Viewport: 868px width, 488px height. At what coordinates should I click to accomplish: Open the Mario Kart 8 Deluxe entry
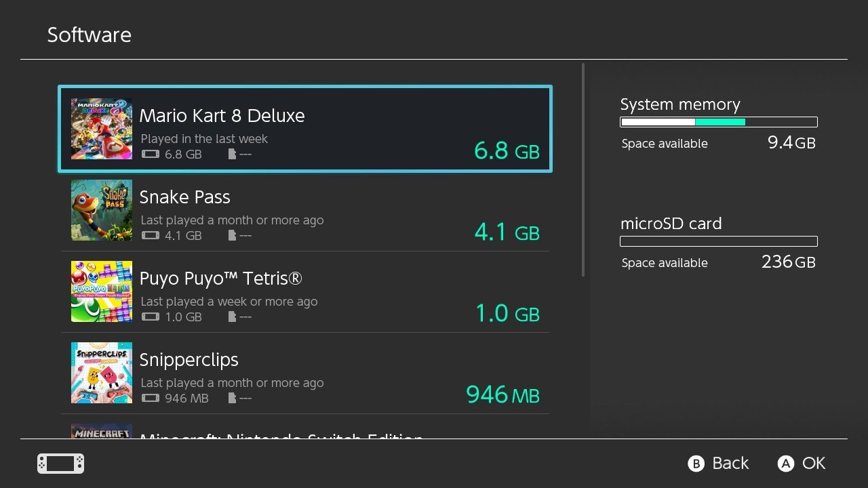point(305,129)
